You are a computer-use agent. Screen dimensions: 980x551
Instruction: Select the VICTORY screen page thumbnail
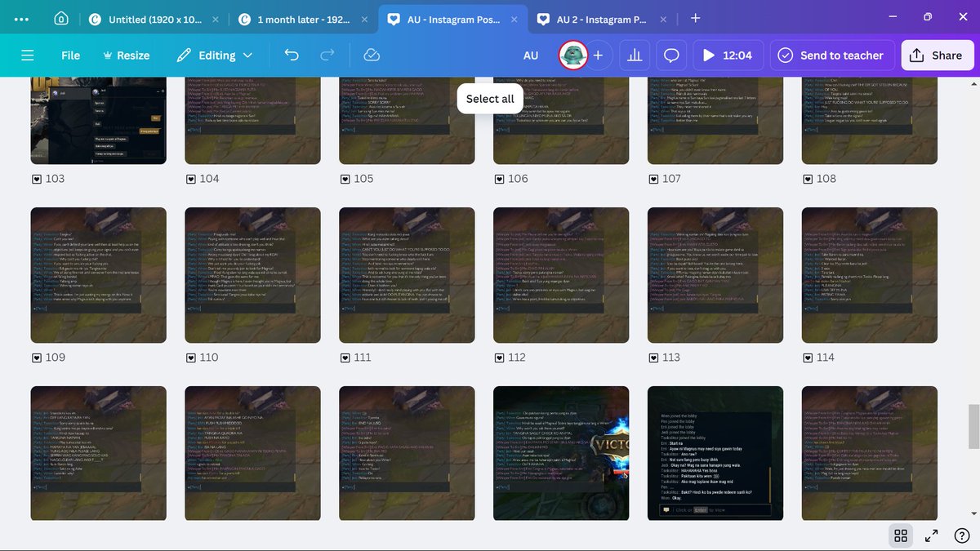561,453
